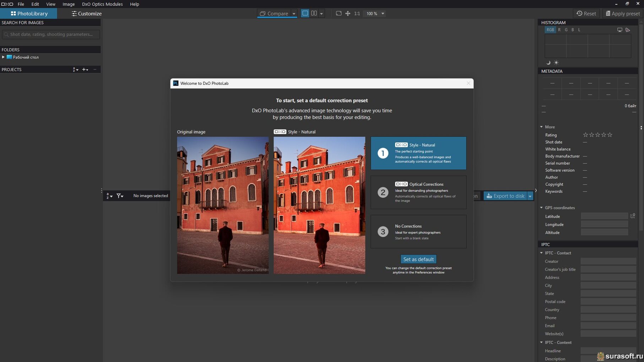Open the Projects sort order dropdown
Image resolution: width=644 pixels, height=362 pixels.
tap(76, 70)
